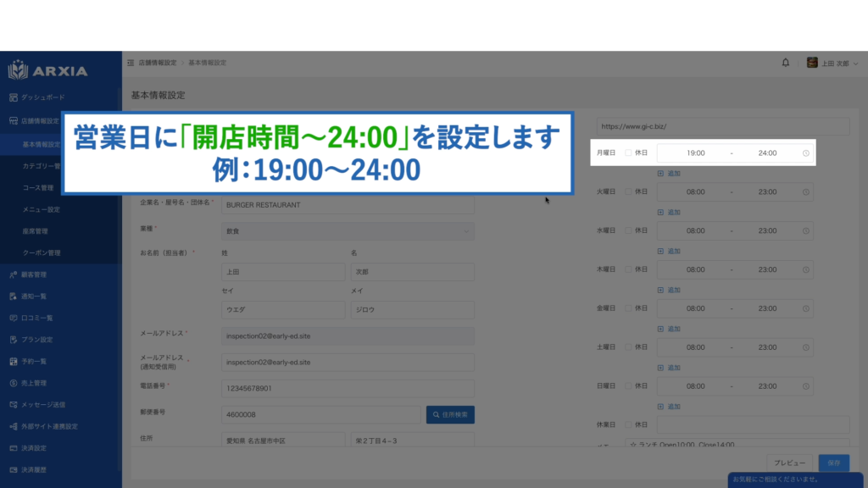Screen dimensions: 868x488
Task: Open 外部サイト連携設定 via its sidebar icon
Action: pyautogui.click(x=14, y=427)
